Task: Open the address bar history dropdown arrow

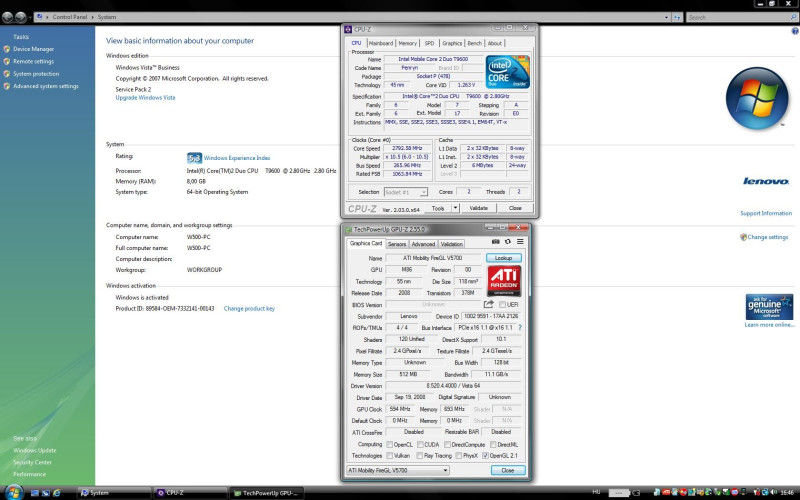Action: (x=666, y=17)
